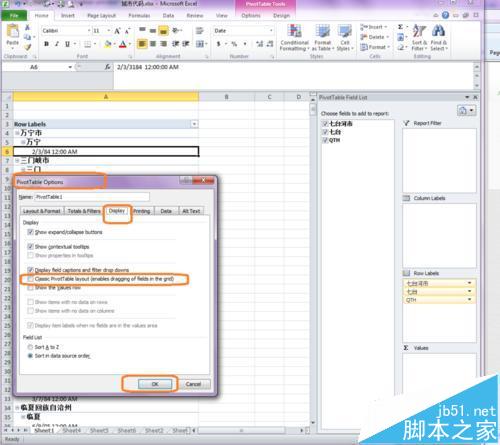Image resolution: width=500 pixels, height=445 pixels.
Task: Click the PivotTable Name input field
Action: (92, 197)
